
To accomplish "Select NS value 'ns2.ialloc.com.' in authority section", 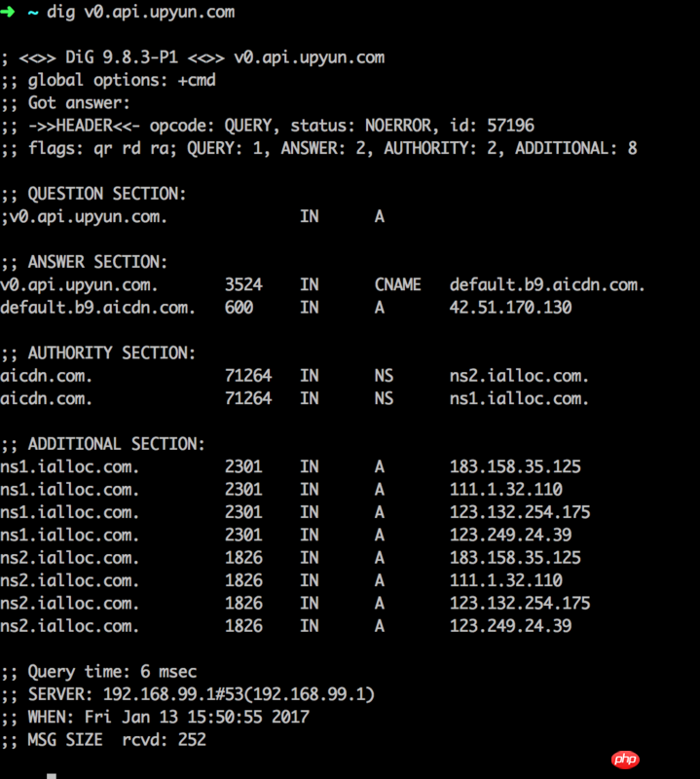I will (519, 376).
